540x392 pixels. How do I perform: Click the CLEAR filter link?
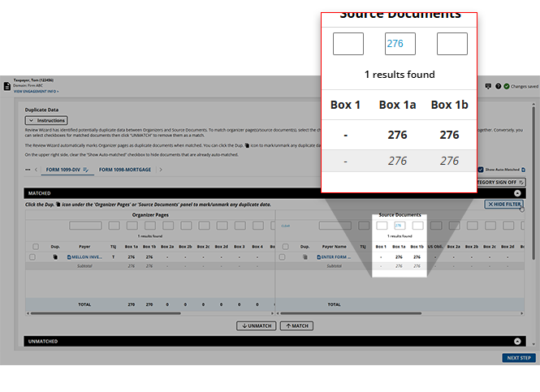[286, 226]
